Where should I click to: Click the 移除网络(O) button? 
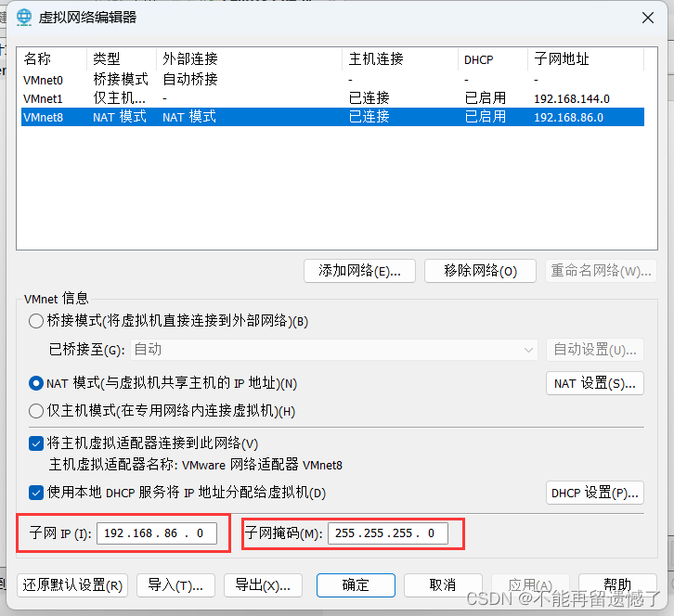480,271
